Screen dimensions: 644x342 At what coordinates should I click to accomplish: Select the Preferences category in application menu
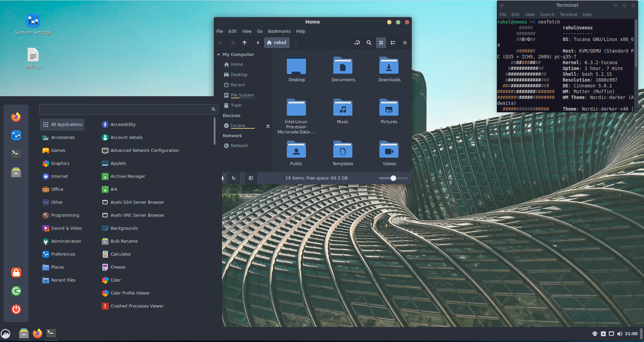point(63,254)
